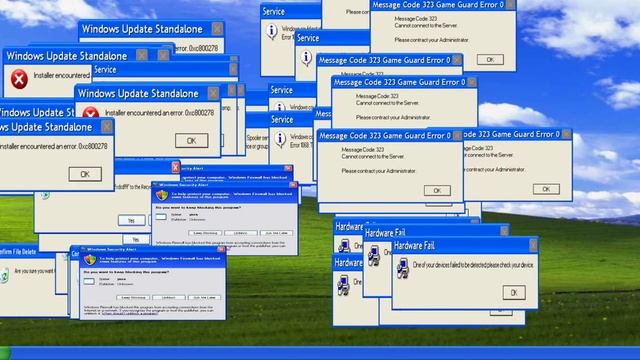Choose Ask Me Later in the front Windows Security Alert
640x360 pixels.
204,297
